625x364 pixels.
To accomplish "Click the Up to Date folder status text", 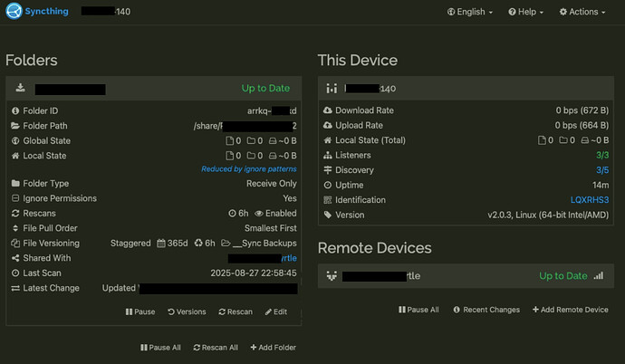I will point(265,88).
